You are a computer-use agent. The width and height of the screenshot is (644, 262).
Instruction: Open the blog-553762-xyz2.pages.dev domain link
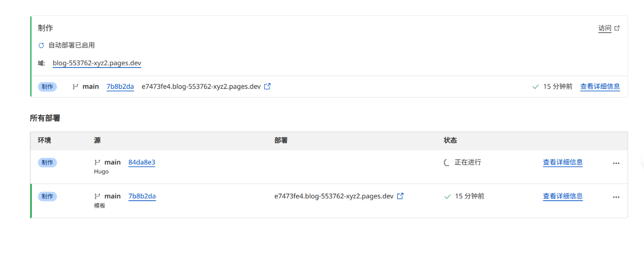click(x=97, y=63)
